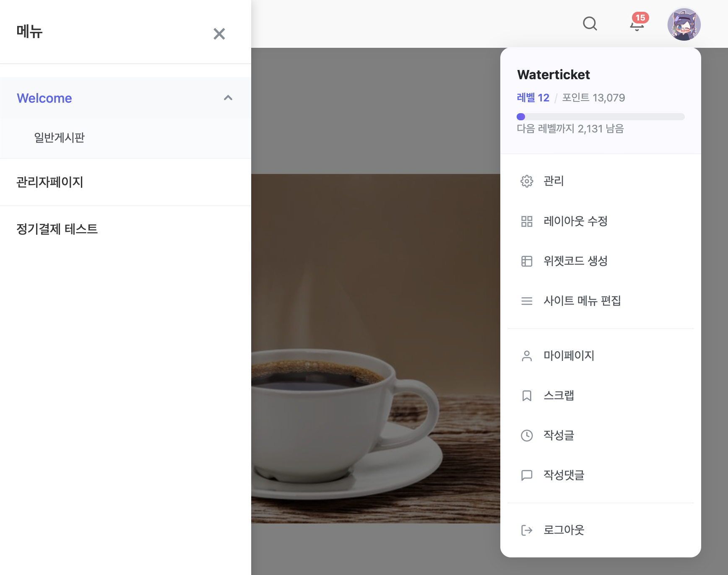Click the 마이페이지 person icon

527,355
